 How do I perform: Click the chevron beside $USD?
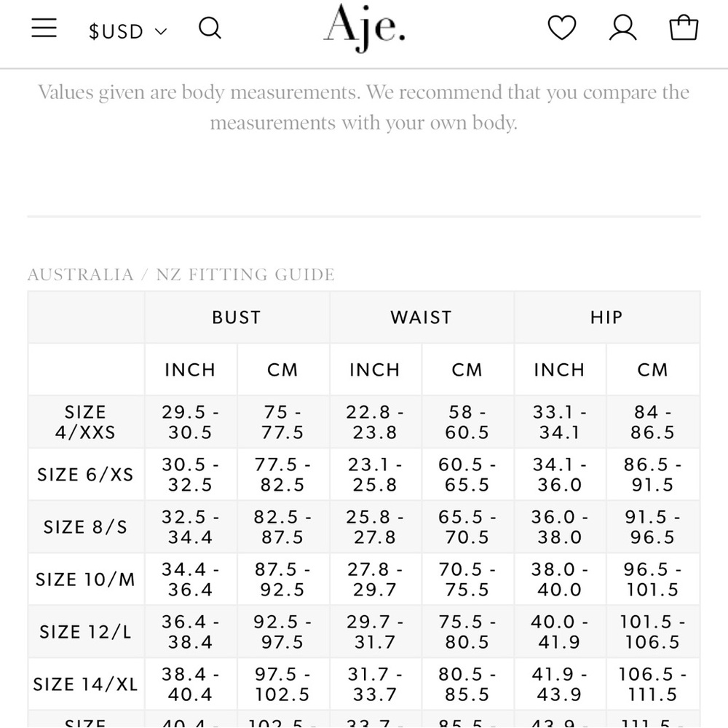click(x=161, y=31)
